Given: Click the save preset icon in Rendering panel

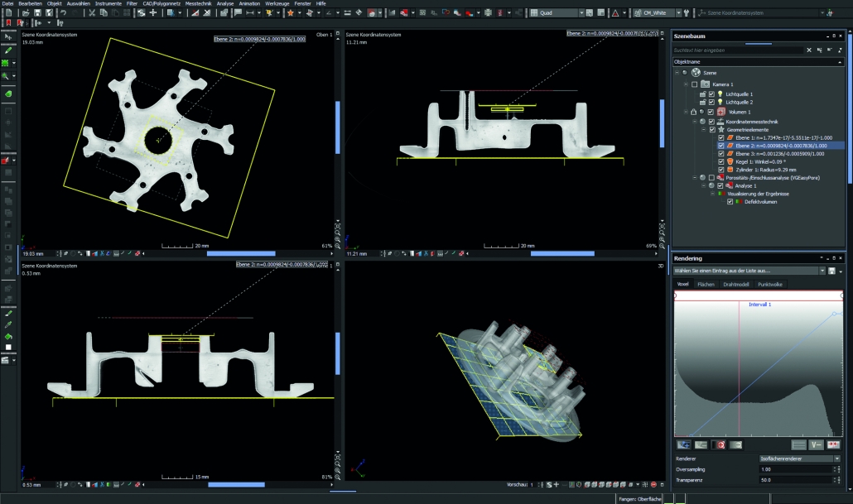Looking at the screenshot, I should point(831,271).
